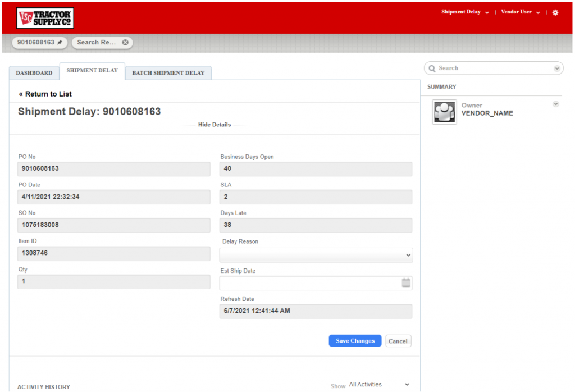Click the Delay Reason label
Viewport: 575px width, 392px height.
pyautogui.click(x=240, y=241)
